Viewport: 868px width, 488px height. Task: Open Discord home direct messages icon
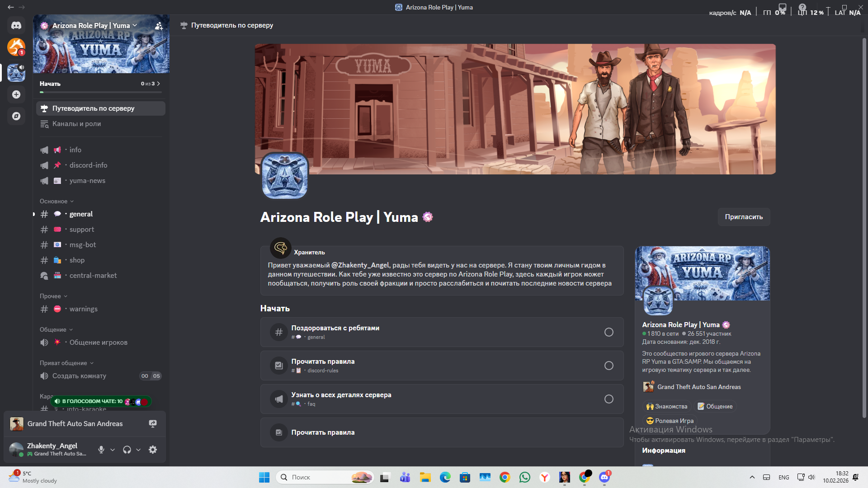[x=16, y=25]
